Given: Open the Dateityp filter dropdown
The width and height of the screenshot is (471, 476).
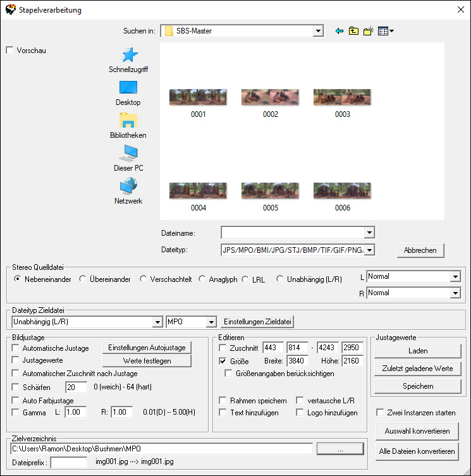Looking at the screenshot, I should (x=370, y=250).
